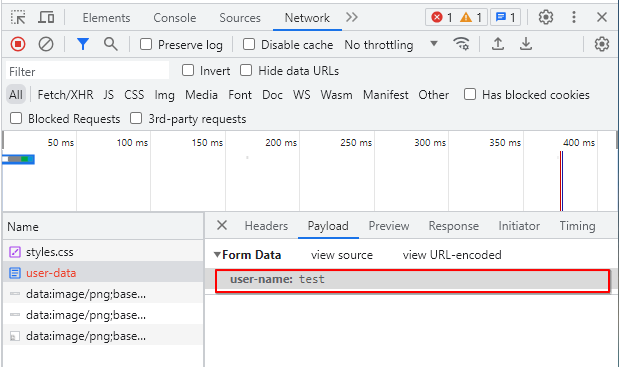Select the Network tab
Viewport: 619px width, 367px height.
tap(307, 18)
